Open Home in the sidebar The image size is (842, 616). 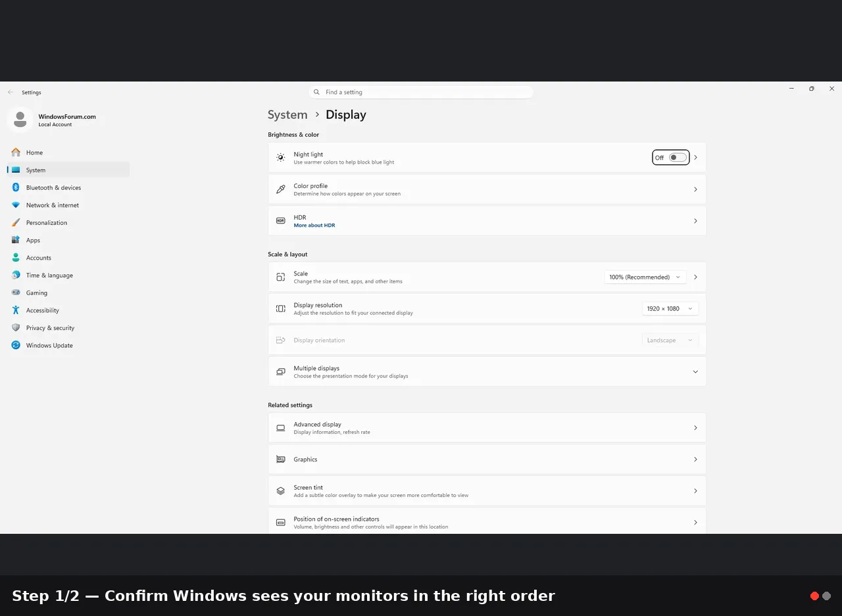coord(68,153)
